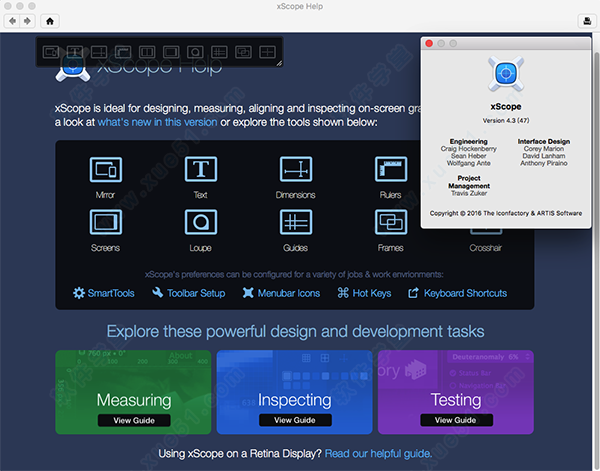Click the "Version 4.3 (47)" text

(506, 121)
